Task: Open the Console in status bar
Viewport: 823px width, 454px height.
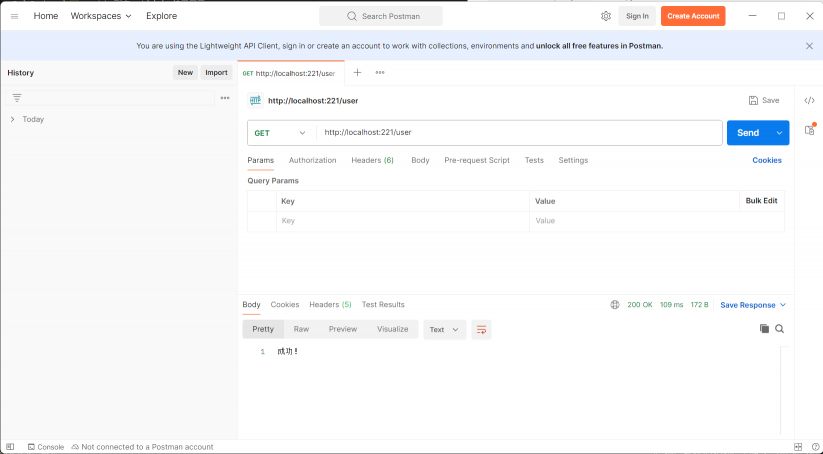Action: pyautogui.click(x=45, y=447)
